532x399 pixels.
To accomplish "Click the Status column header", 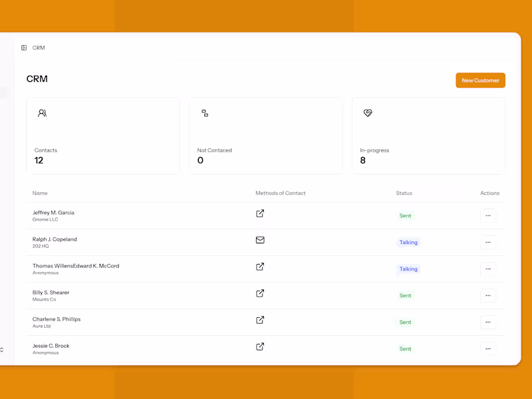I will coord(404,193).
